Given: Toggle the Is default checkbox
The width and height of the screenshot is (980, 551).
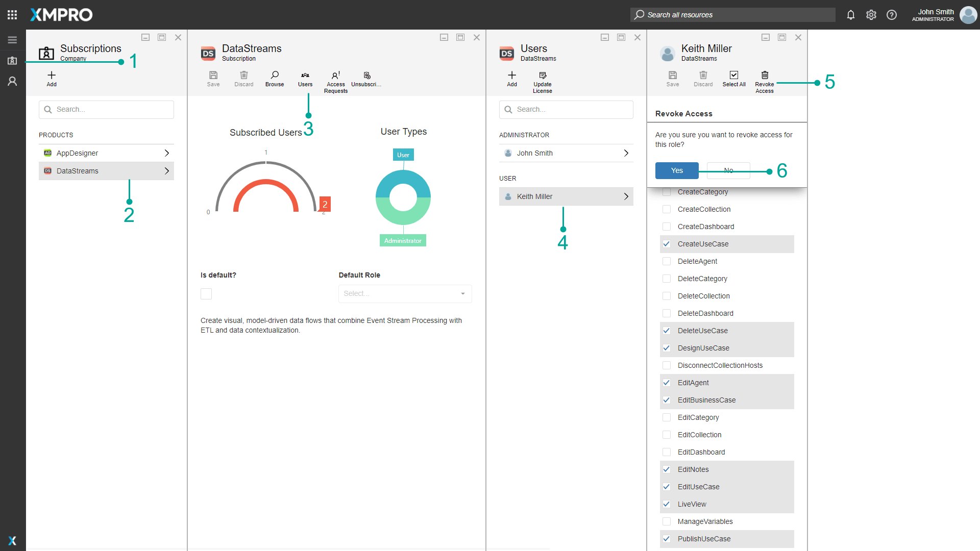Looking at the screenshot, I should pyautogui.click(x=206, y=294).
